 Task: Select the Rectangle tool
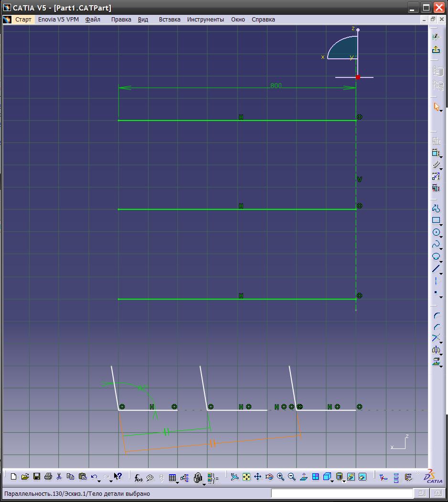pyautogui.click(x=436, y=220)
